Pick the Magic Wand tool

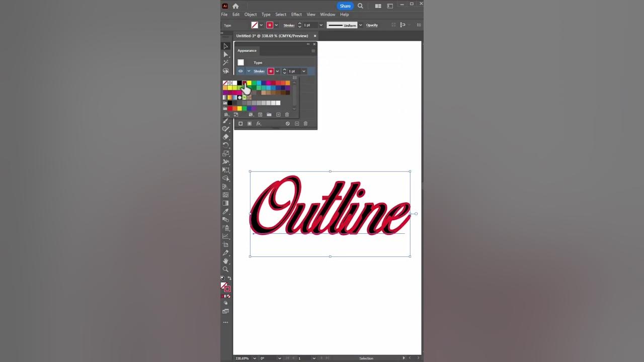(225, 63)
